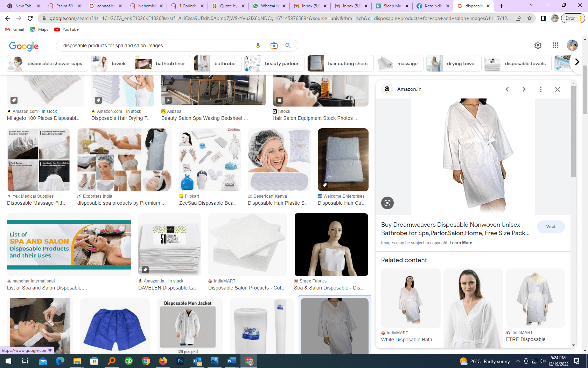This screenshot has height=368, width=588.
Task: Click the Visit button
Action: (551, 226)
